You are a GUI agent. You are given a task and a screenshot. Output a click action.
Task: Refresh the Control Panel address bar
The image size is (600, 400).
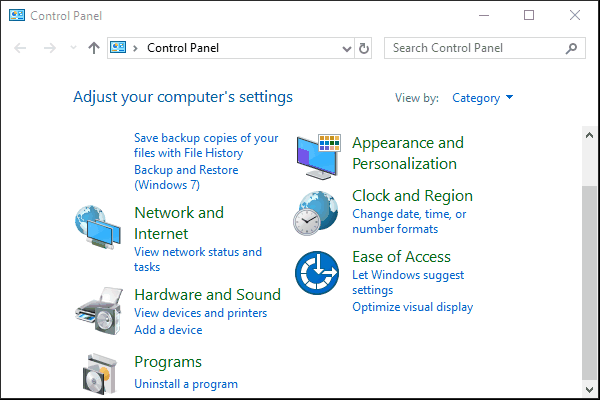[363, 48]
